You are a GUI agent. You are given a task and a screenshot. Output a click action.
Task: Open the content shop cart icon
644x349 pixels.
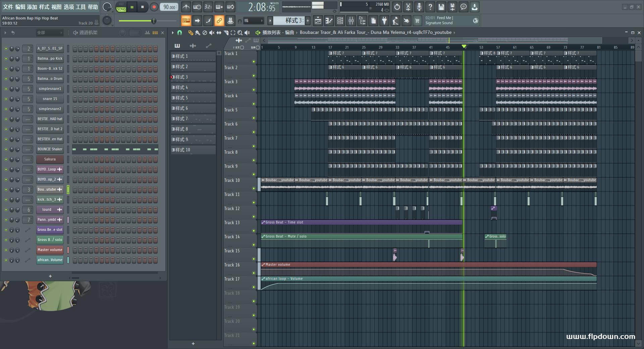click(x=417, y=21)
